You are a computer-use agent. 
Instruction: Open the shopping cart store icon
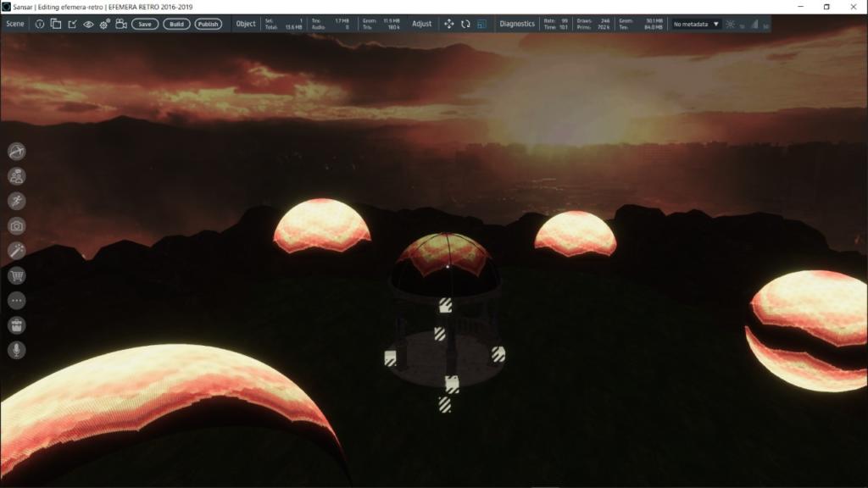click(16, 275)
